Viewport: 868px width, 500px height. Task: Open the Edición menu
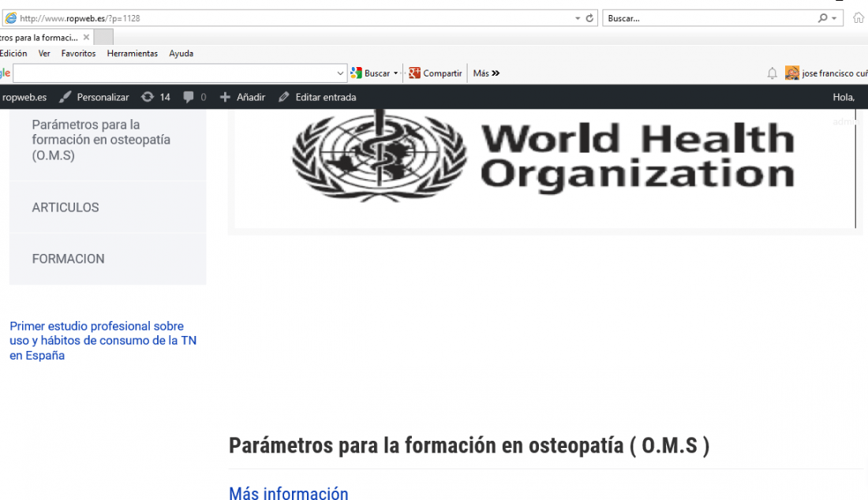tap(13, 54)
